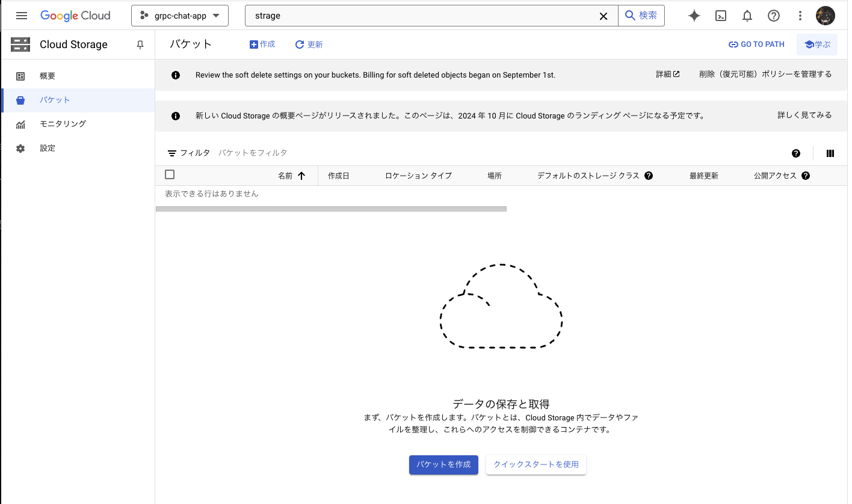Sort by the 場所 column header

pyautogui.click(x=495, y=176)
